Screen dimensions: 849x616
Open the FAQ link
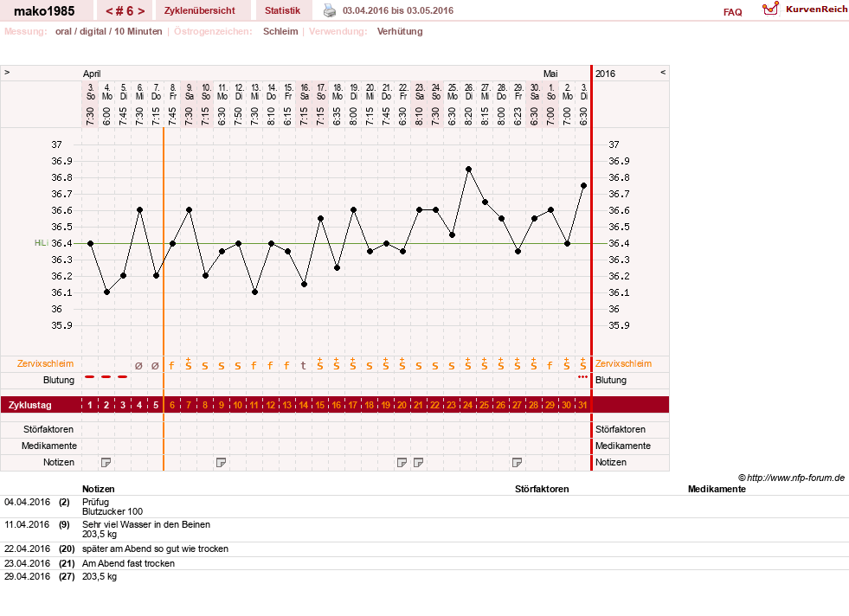(732, 12)
